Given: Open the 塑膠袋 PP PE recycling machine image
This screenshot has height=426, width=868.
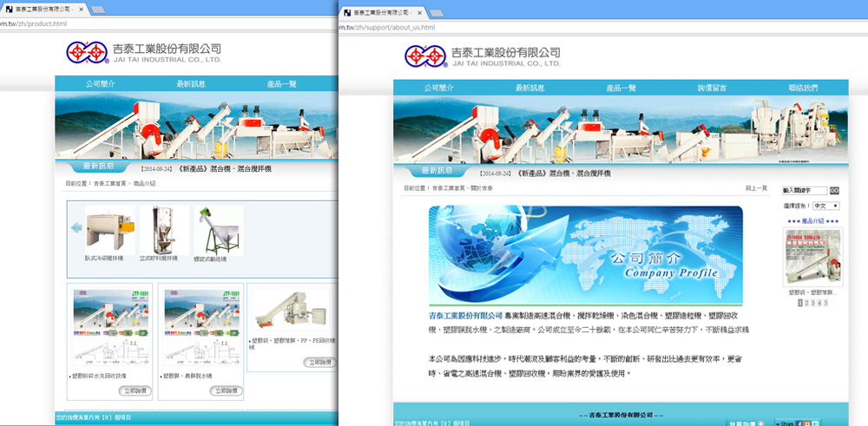Looking at the screenshot, I should point(291,310).
